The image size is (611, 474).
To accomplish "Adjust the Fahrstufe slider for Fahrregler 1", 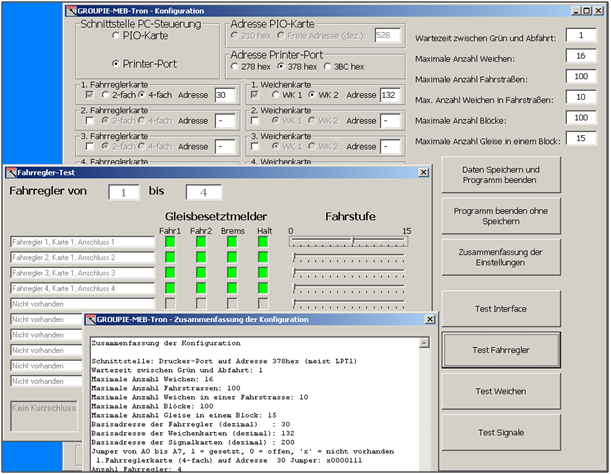I will point(348,242).
